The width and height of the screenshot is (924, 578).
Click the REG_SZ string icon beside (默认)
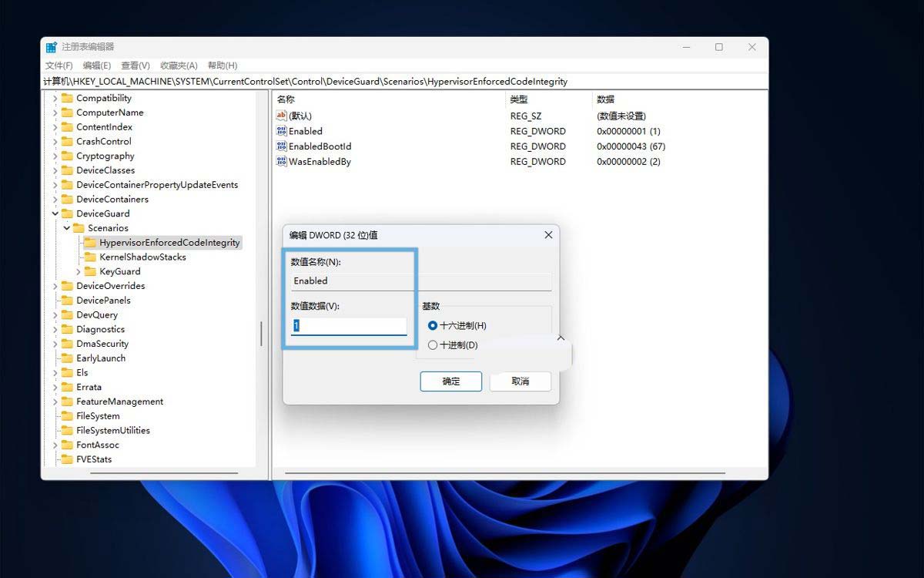[x=282, y=116]
